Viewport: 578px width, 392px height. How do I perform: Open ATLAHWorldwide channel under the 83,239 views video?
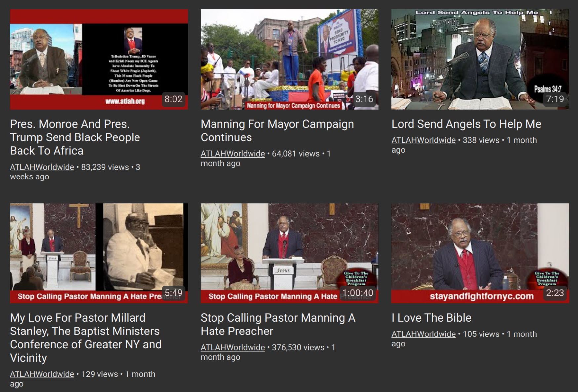42,167
